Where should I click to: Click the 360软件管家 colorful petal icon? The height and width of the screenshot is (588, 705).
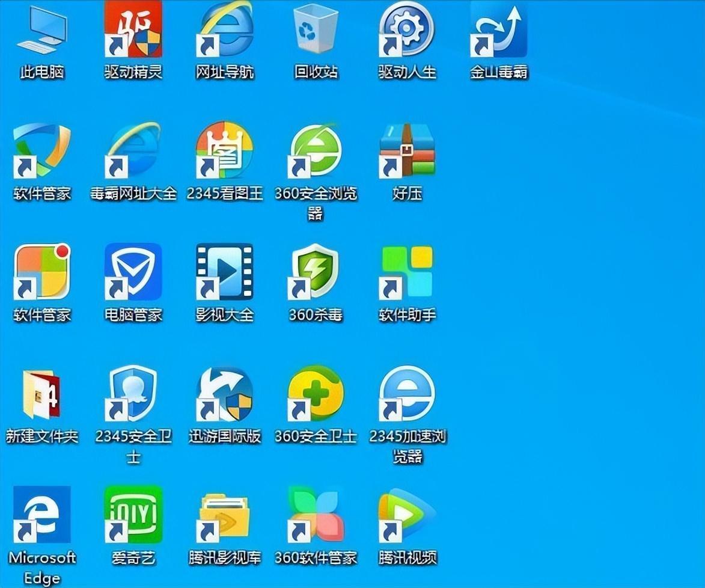tap(316, 515)
